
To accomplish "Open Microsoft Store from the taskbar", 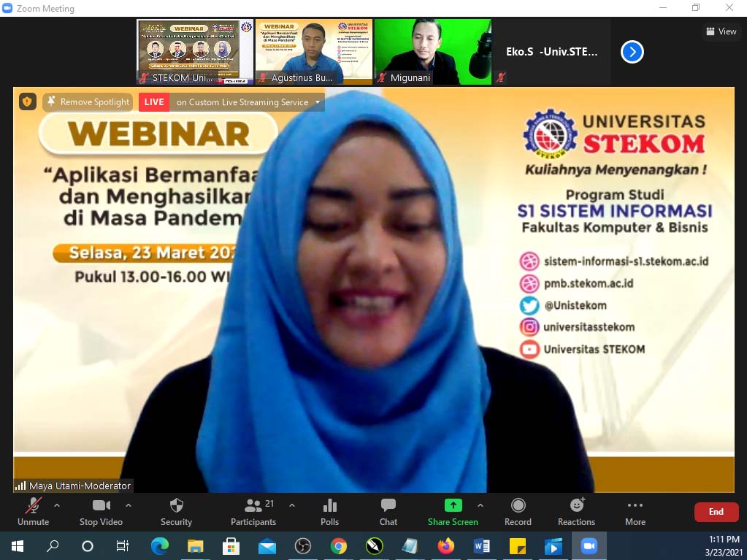I will pyautogui.click(x=231, y=545).
